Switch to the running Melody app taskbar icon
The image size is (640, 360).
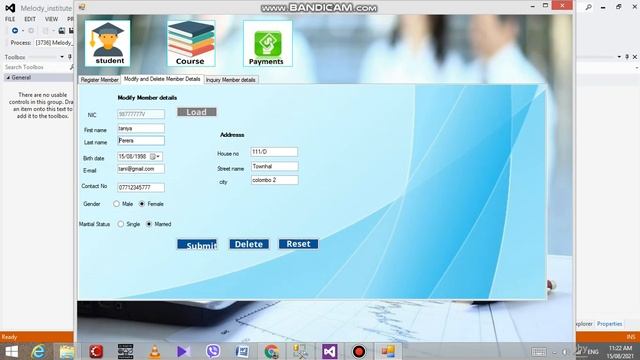tap(388, 351)
